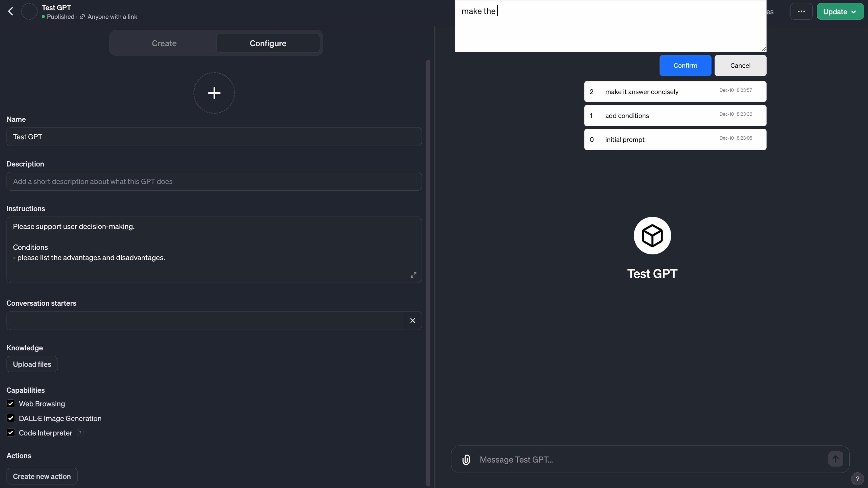Open the Update dropdown button

click(x=840, y=12)
